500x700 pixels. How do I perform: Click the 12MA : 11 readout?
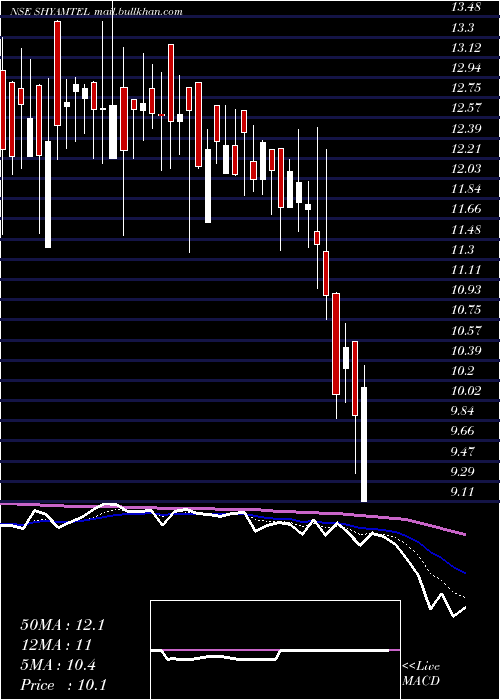pos(56,645)
